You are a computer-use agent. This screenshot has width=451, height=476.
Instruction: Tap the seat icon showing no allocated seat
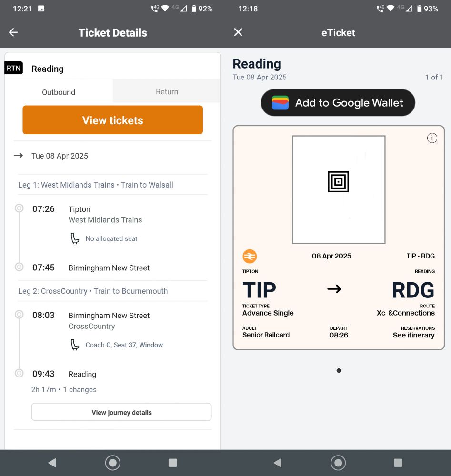[75, 238]
